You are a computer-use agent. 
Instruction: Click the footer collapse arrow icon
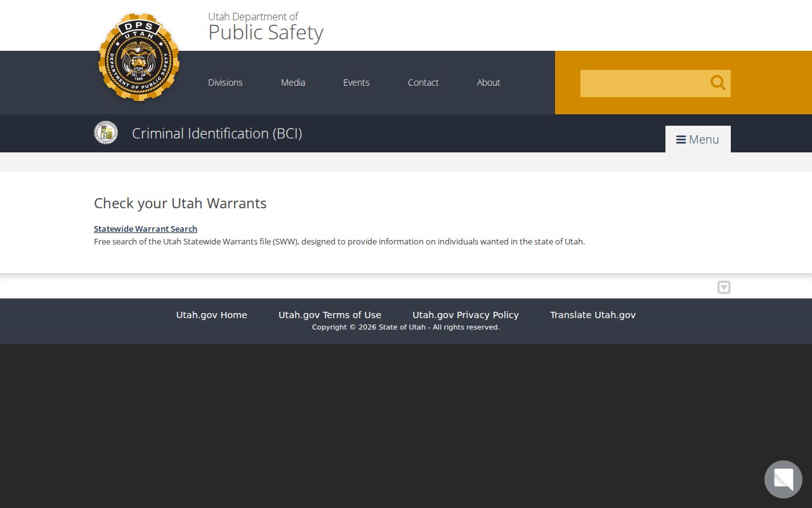pyautogui.click(x=724, y=288)
